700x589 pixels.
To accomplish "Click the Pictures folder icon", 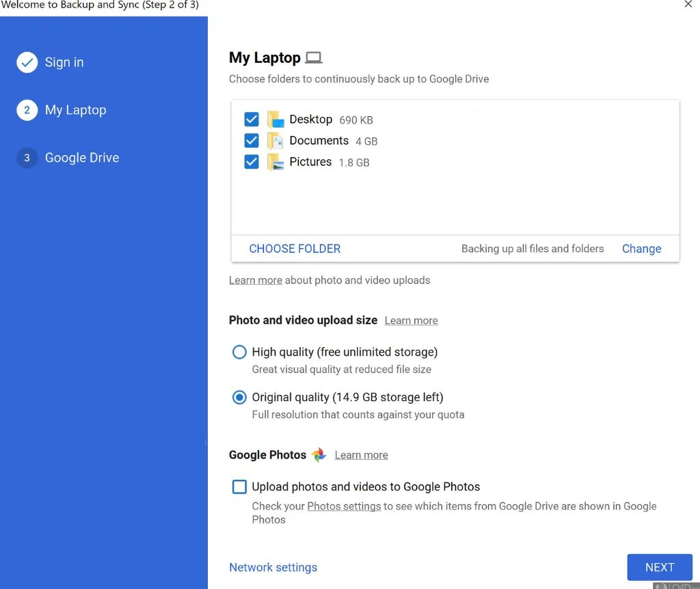I will 275,162.
